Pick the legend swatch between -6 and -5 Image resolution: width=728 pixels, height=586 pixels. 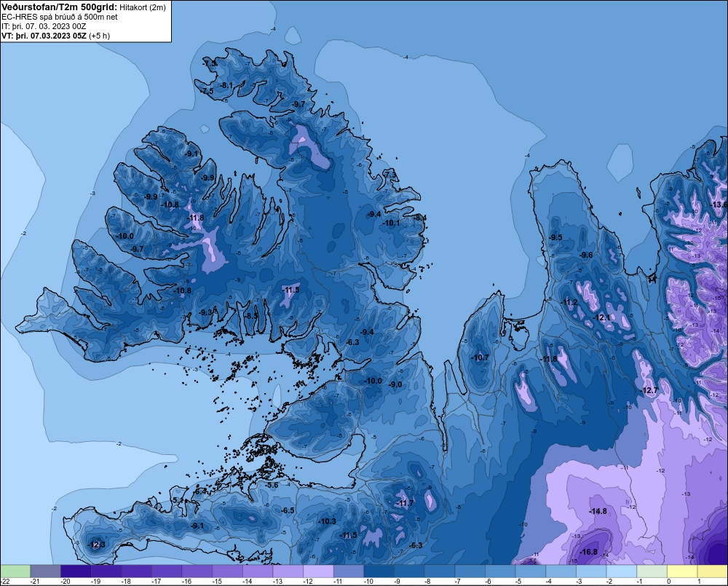501,571
